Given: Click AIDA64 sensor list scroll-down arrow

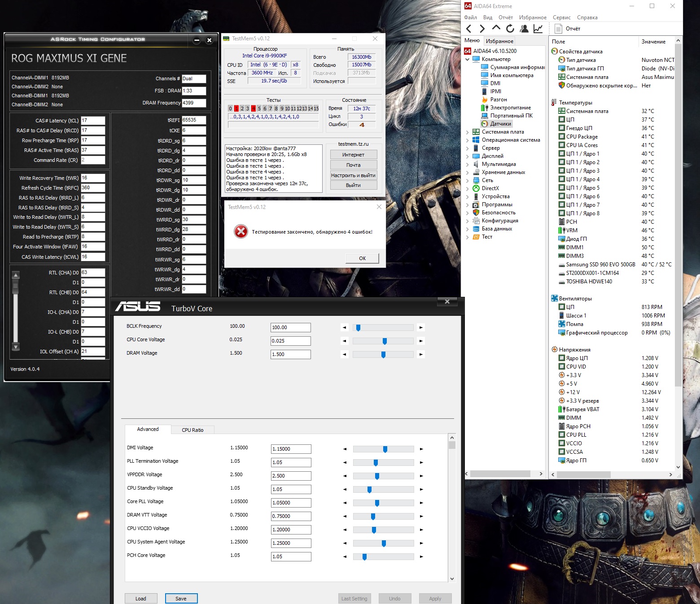Looking at the screenshot, I should tap(678, 467).
